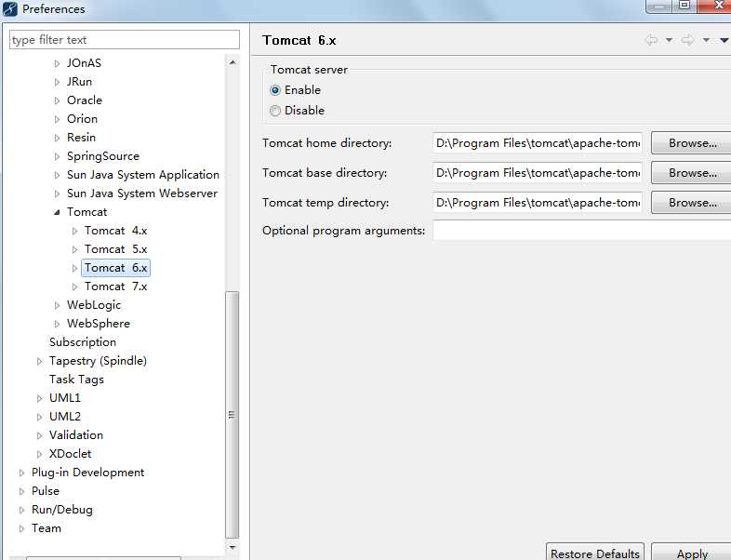Screen dimensions: 731x560
Task: Expand the Tapestry (Spindle) node
Action: tap(39, 361)
